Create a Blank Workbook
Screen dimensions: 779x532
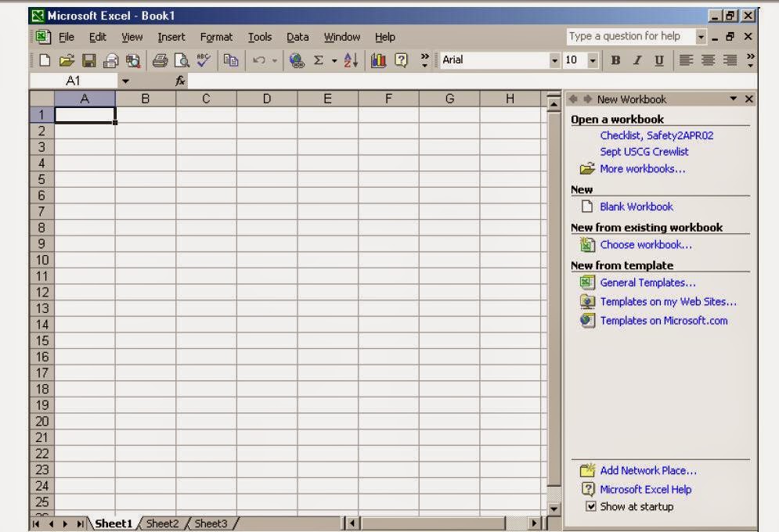click(637, 207)
